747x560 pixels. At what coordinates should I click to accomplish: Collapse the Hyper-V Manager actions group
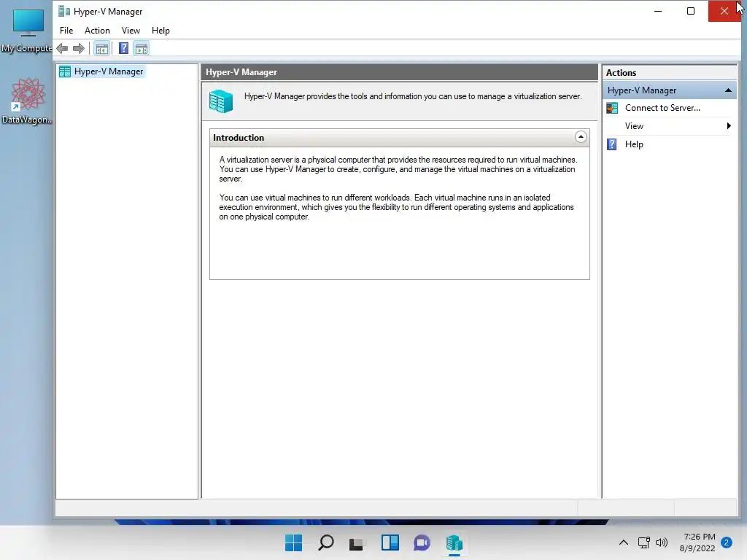click(x=728, y=90)
